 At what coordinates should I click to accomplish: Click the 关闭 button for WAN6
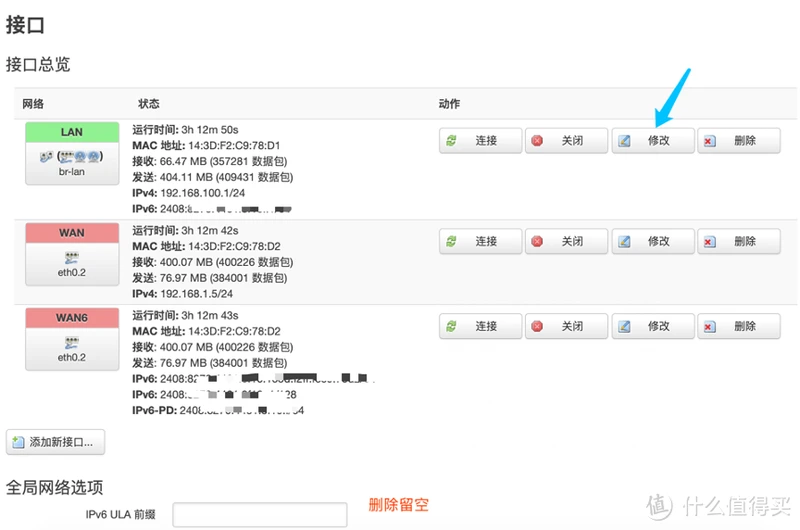pos(566,326)
